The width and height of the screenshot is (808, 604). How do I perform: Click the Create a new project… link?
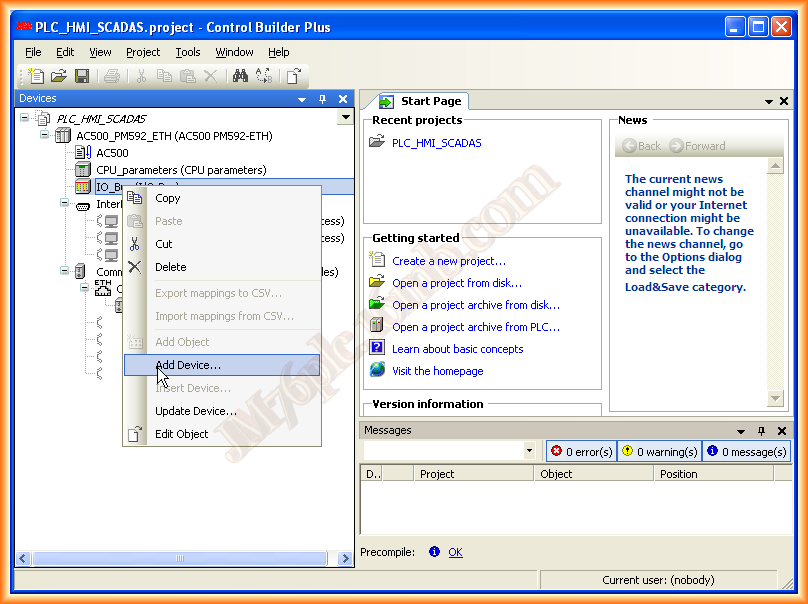[448, 261]
